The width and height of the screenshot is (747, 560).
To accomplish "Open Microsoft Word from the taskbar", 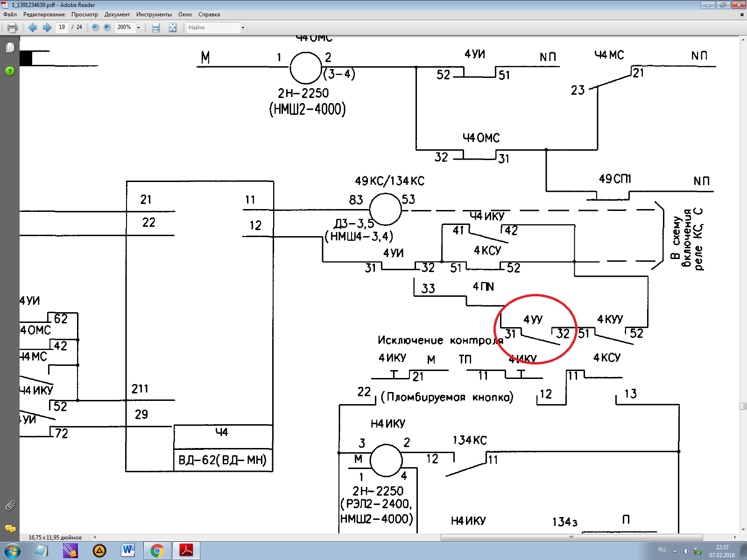I will (128, 551).
